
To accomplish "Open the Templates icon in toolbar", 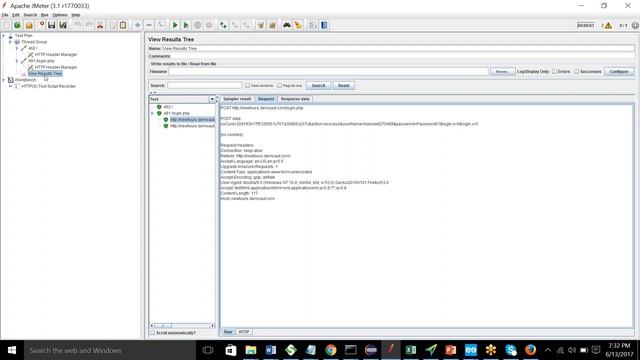I will pos(18,25).
